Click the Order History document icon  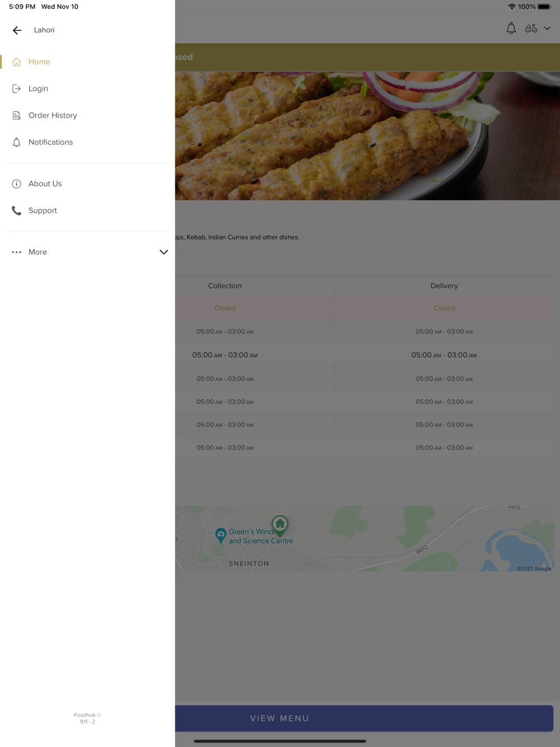[x=17, y=115]
